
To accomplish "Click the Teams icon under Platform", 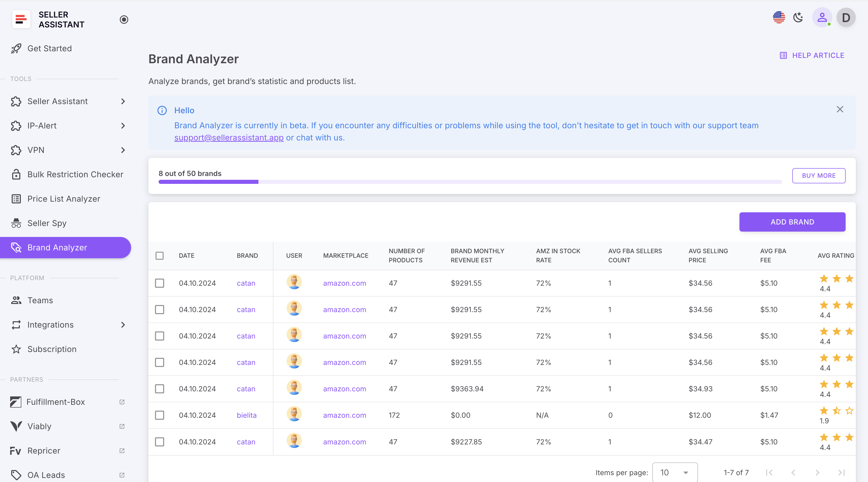I will click(16, 300).
